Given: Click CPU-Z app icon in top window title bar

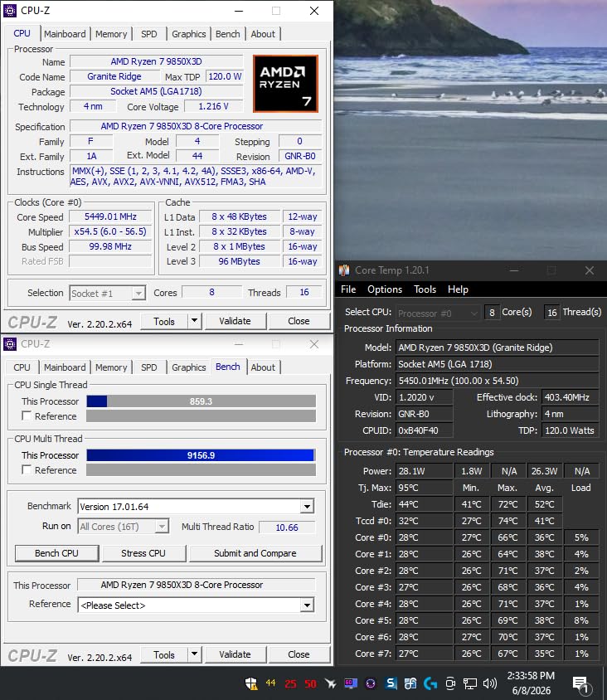Looking at the screenshot, I should coord(10,10).
